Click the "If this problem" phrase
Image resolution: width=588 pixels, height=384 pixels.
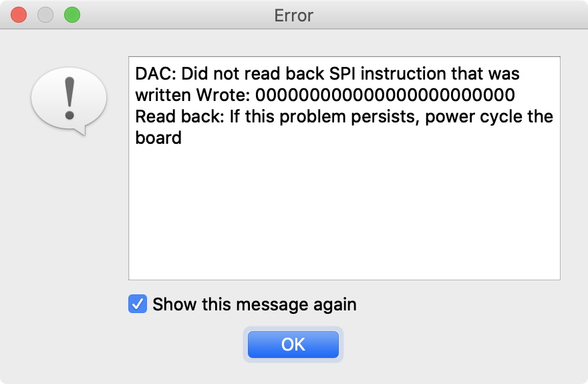[x=261, y=116]
